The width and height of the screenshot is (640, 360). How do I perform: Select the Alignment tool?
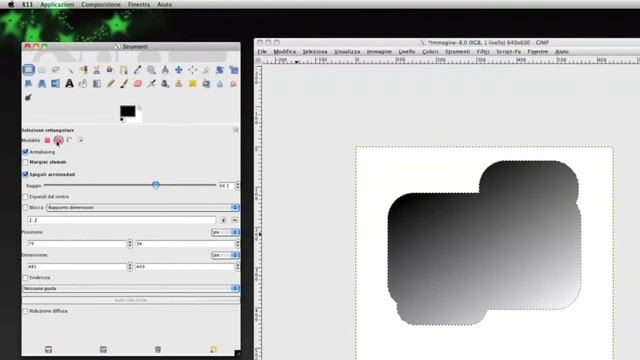point(192,70)
